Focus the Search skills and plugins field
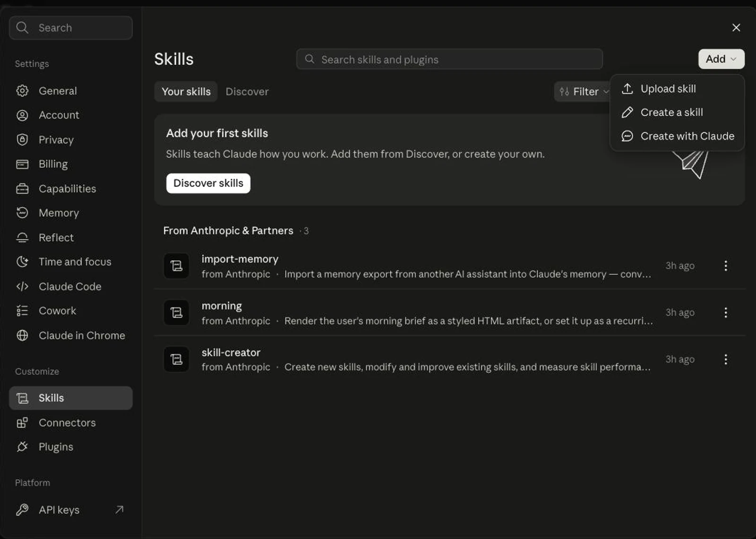This screenshot has width=756, height=539. tap(449, 59)
